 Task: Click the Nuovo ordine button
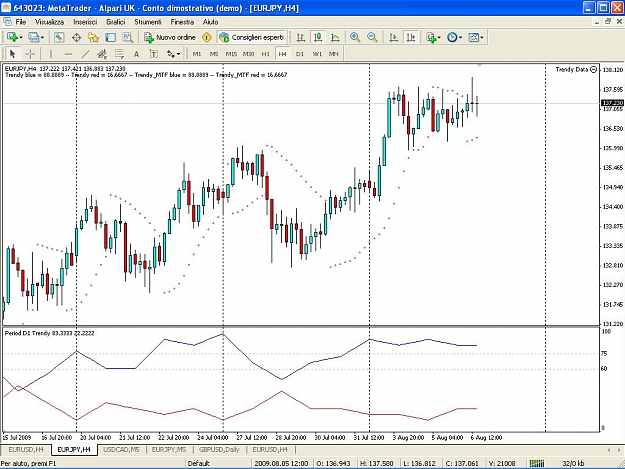tap(170, 37)
